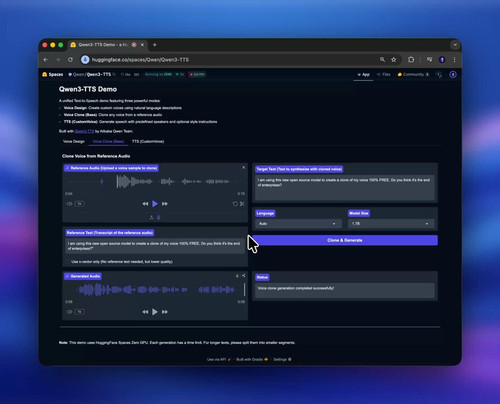Select the Voice Clone (Base) tab
The height and width of the screenshot is (404, 500).
tap(108, 141)
